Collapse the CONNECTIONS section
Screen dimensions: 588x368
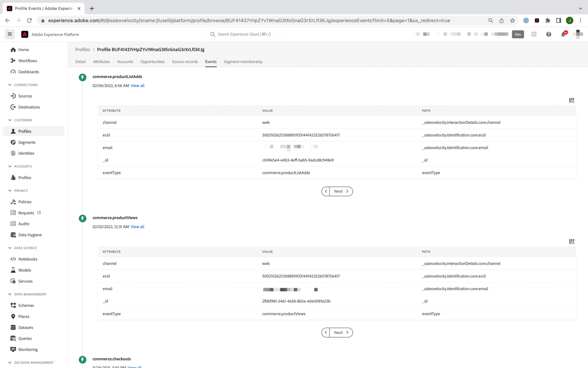coord(10,85)
